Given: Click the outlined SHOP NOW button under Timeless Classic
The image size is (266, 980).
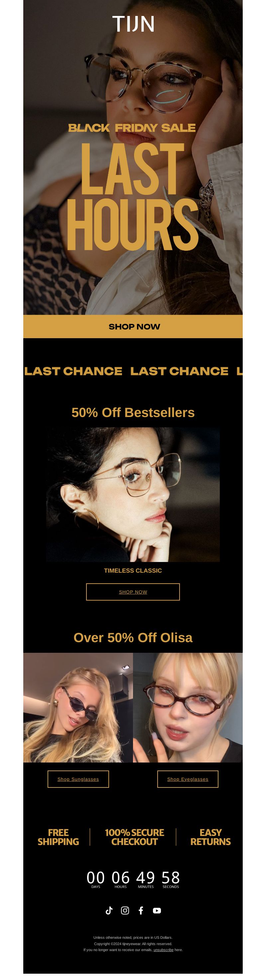Looking at the screenshot, I should click(133, 592).
